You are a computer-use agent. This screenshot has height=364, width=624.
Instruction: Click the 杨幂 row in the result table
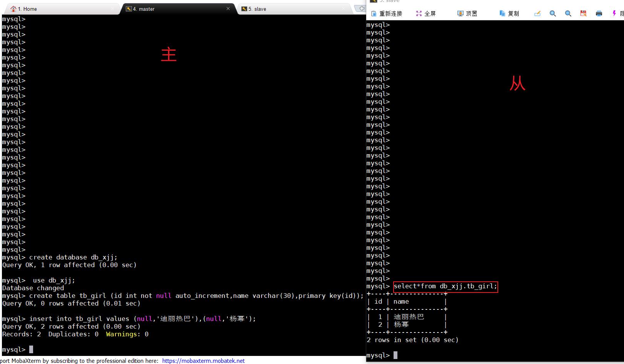pos(407,324)
